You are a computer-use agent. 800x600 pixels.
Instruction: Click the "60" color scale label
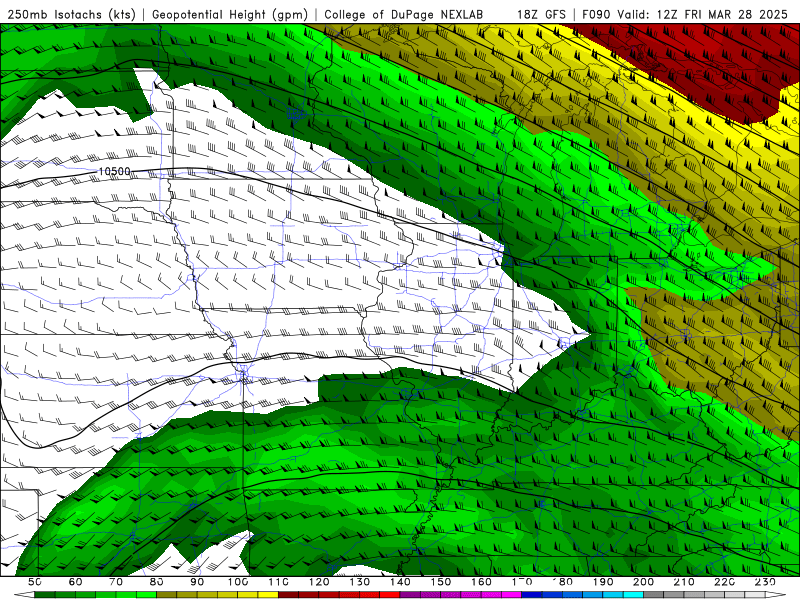75,582
